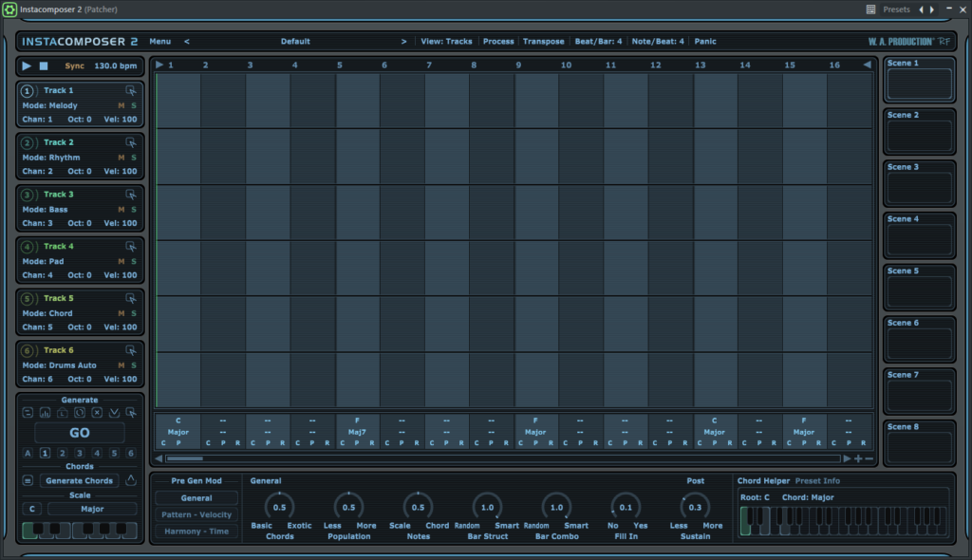
Task: Click the X clear icon in Generate panel
Action: [97, 413]
